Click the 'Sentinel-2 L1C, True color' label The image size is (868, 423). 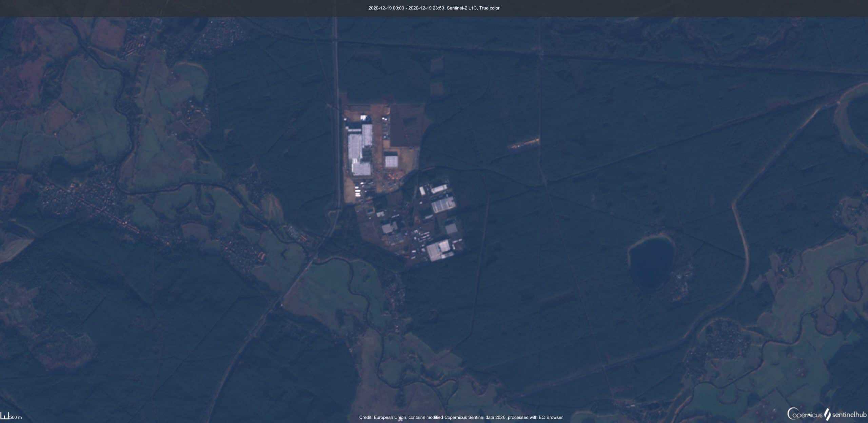(473, 8)
